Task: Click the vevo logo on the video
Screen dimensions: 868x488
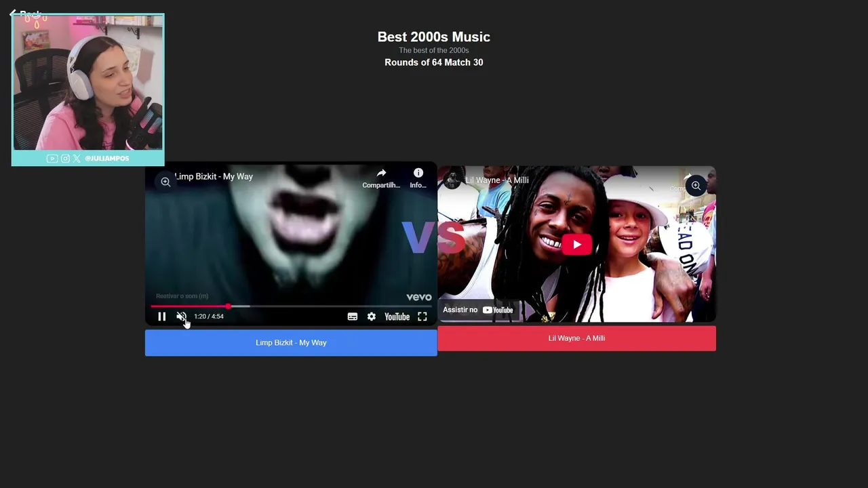Action: pyautogui.click(x=418, y=297)
